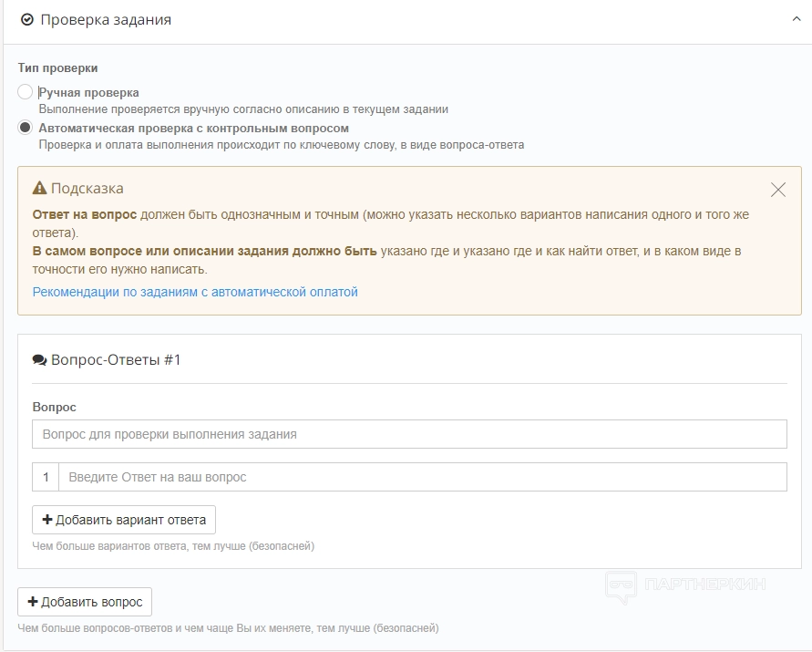
Task: Click the chat bubbles icon by "Вопрос-Ответы #1"
Action: 39,360
